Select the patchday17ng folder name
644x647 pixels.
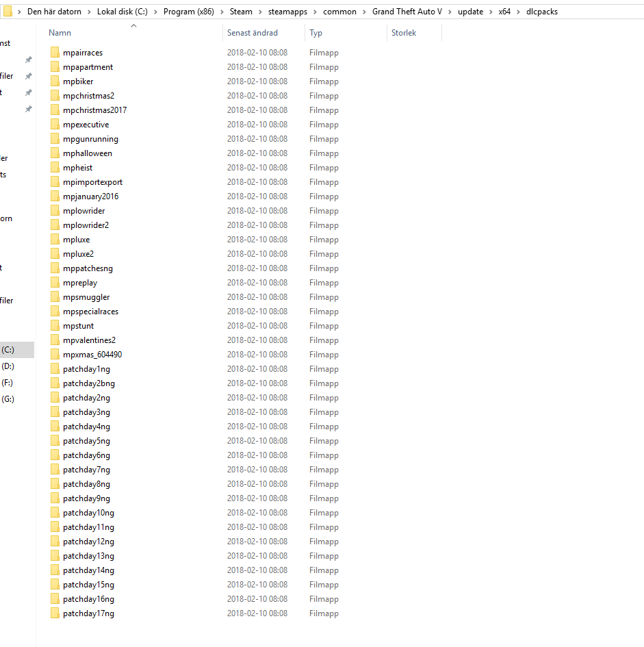[88, 613]
